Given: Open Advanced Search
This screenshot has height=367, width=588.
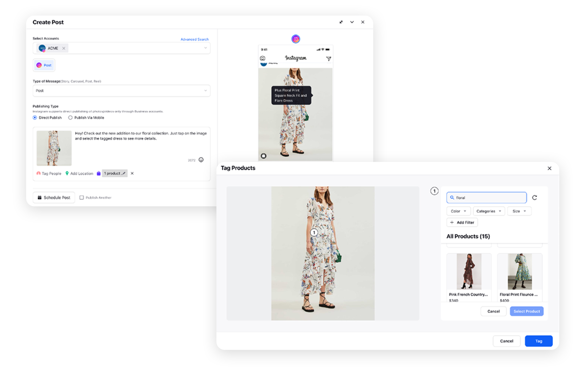Looking at the screenshot, I should [x=195, y=39].
